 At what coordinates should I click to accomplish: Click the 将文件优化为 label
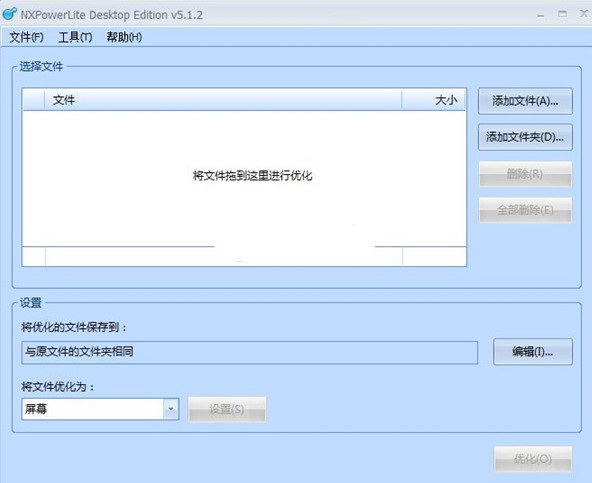click(58, 387)
